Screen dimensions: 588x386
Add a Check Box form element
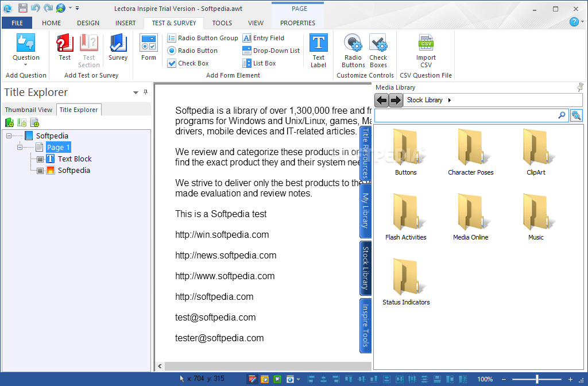point(188,63)
